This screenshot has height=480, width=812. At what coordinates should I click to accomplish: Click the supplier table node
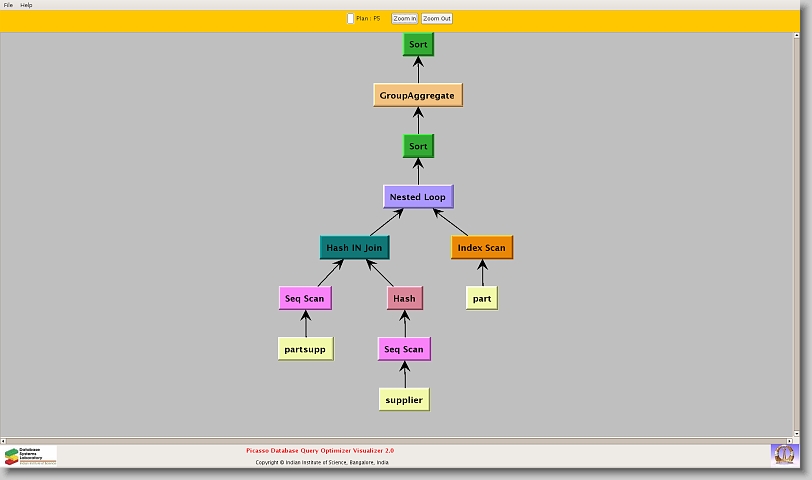pos(405,400)
